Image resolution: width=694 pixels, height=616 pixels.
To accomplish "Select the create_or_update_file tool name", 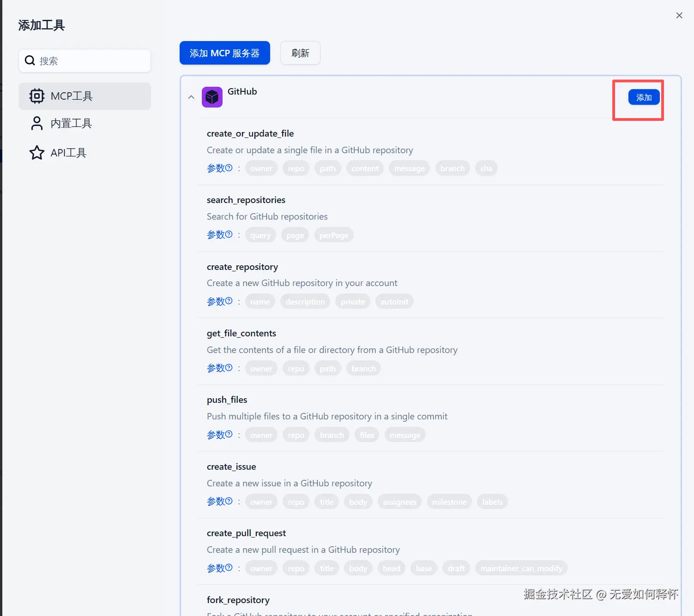I will pos(250,133).
